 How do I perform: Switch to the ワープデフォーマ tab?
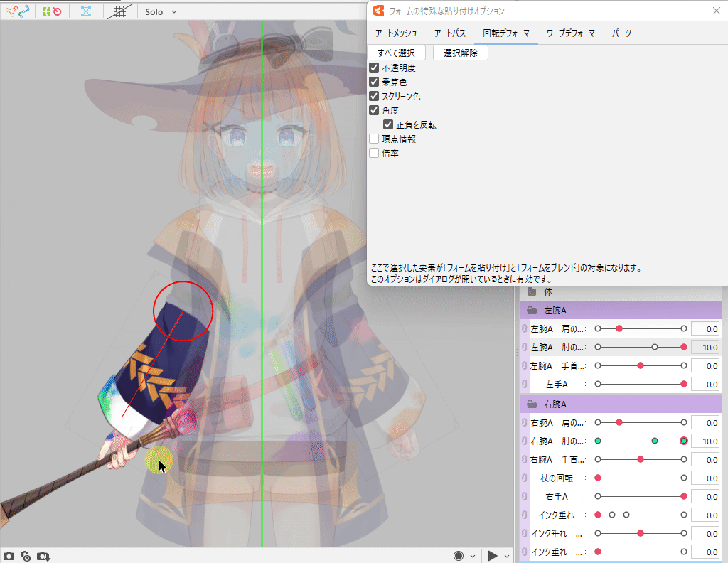click(x=570, y=33)
